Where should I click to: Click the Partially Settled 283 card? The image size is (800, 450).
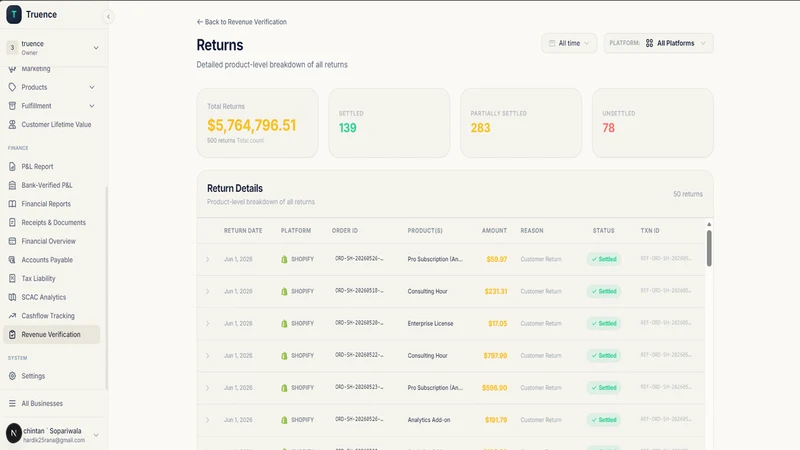521,123
